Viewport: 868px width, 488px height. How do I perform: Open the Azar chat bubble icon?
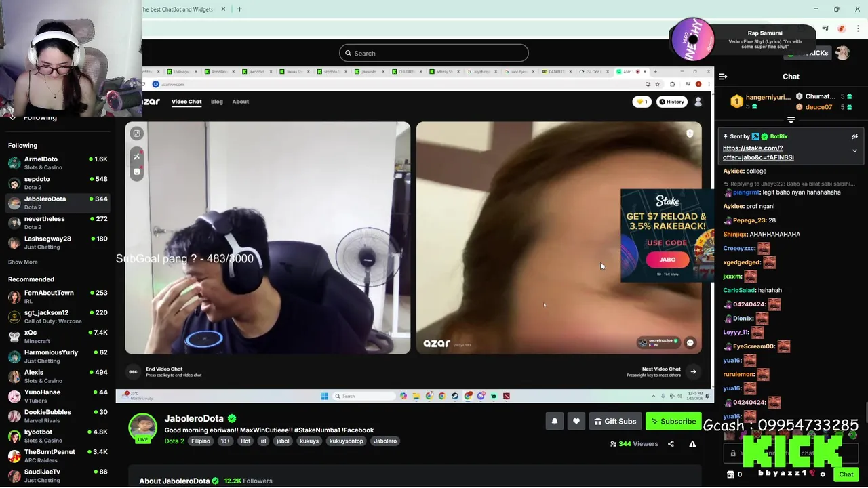click(690, 343)
